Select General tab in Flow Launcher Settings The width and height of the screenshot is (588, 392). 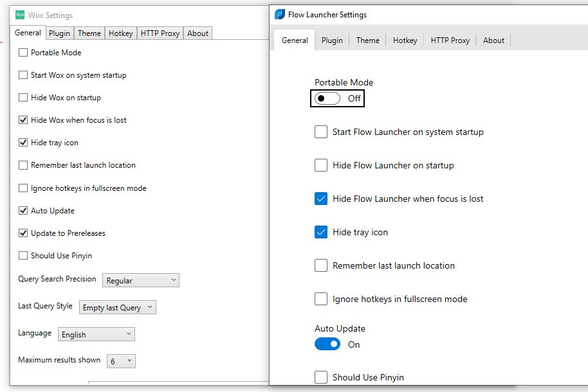(x=295, y=40)
